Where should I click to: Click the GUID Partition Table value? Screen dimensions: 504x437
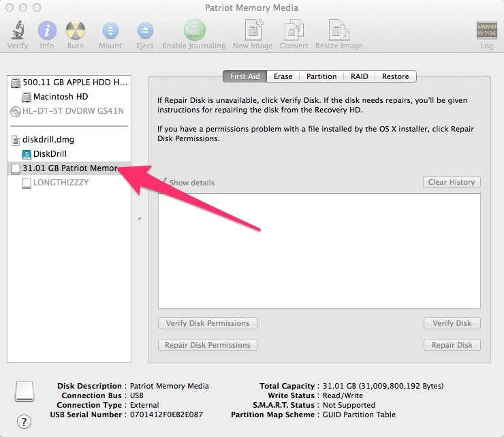click(x=359, y=415)
